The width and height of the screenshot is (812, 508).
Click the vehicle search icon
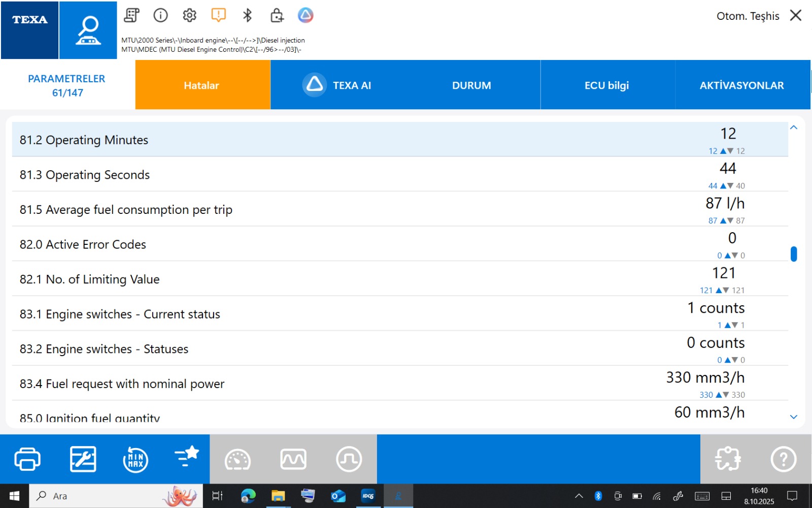[x=88, y=30]
